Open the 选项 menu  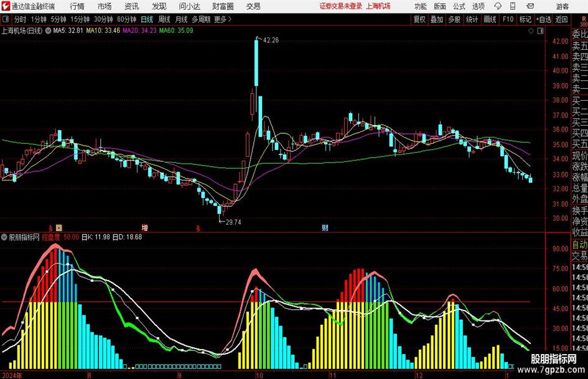pos(478,6)
